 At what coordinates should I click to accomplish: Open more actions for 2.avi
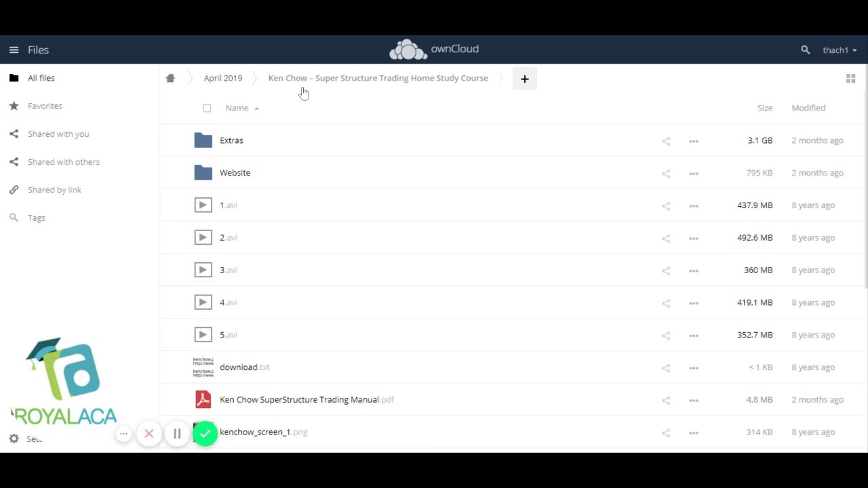tap(693, 238)
